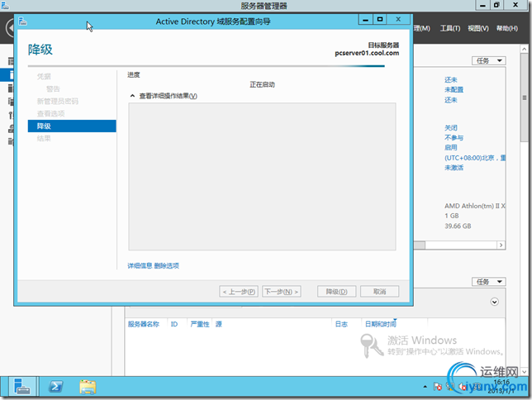Click the 1 GB memory value
The width and height of the screenshot is (532, 400).
(x=452, y=216)
